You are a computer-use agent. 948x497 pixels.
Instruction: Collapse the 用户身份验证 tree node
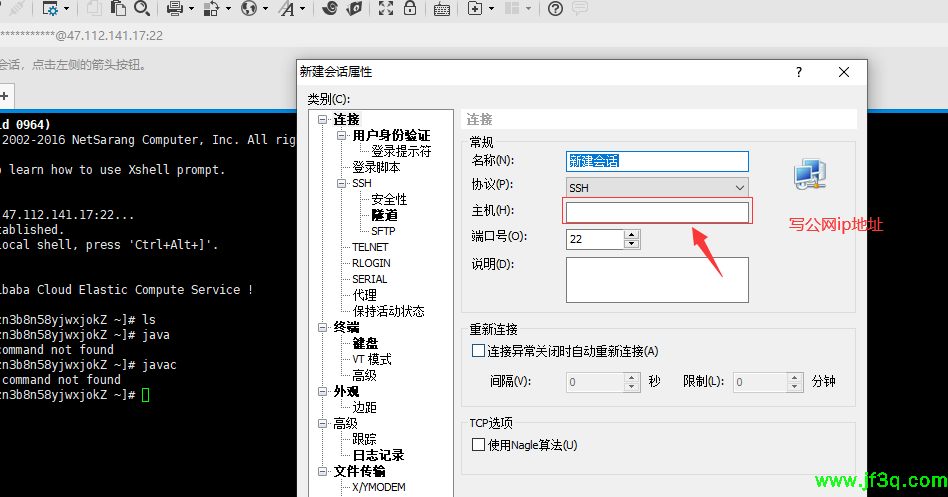pyautogui.click(x=342, y=136)
